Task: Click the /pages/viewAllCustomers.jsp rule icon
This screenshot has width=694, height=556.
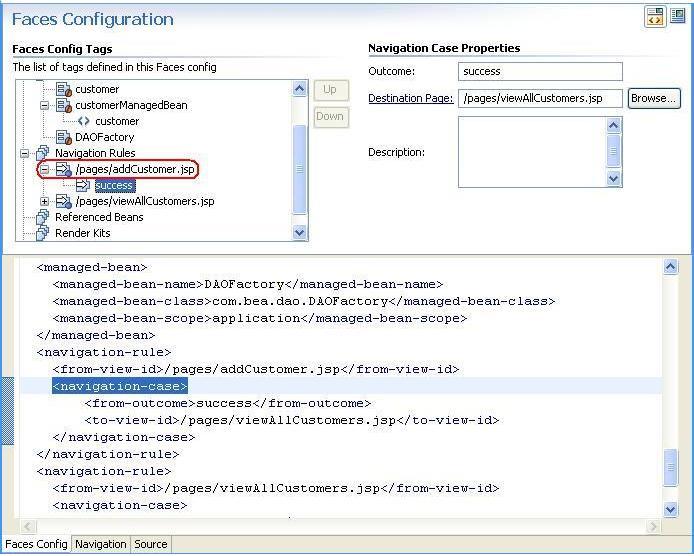Action: (64, 201)
